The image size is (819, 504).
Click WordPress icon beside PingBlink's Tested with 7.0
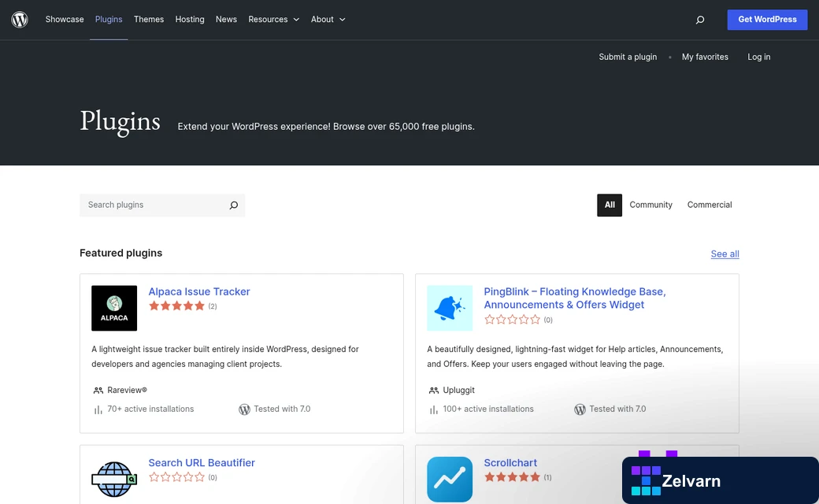pos(580,409)
